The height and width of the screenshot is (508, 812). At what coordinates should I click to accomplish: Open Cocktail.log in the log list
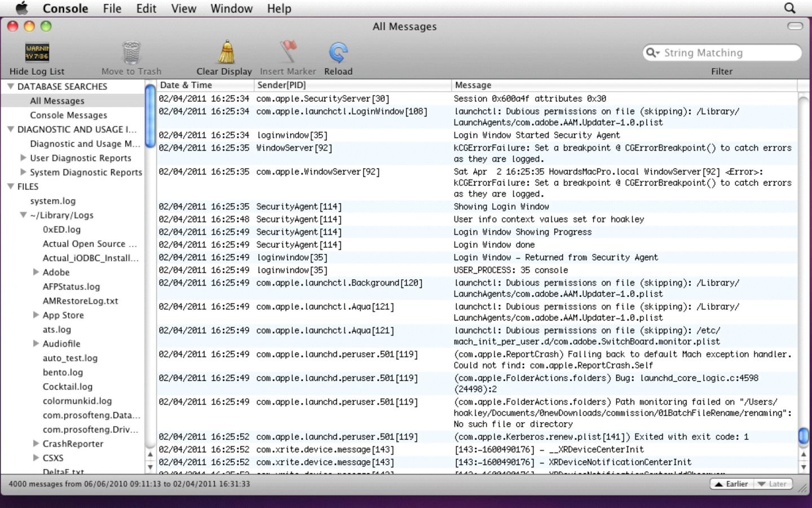click(x=68, y=387)
